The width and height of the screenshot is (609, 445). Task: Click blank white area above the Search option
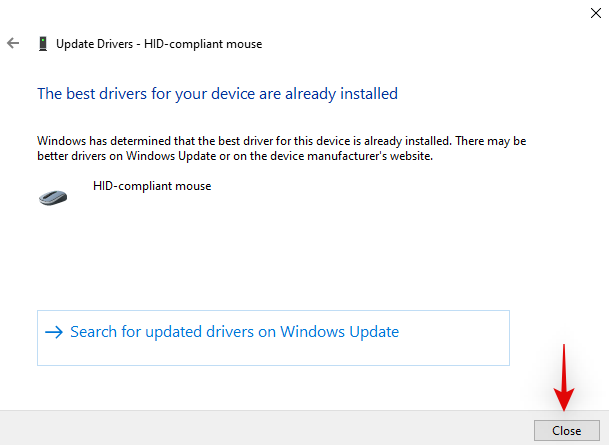(x=300, y=260)
